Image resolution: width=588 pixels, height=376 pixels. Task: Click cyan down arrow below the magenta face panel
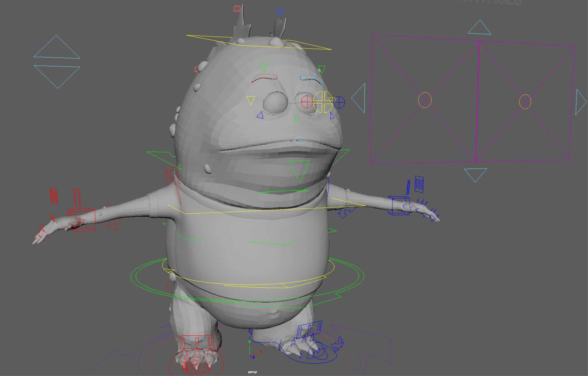click(x=475, y=175)
